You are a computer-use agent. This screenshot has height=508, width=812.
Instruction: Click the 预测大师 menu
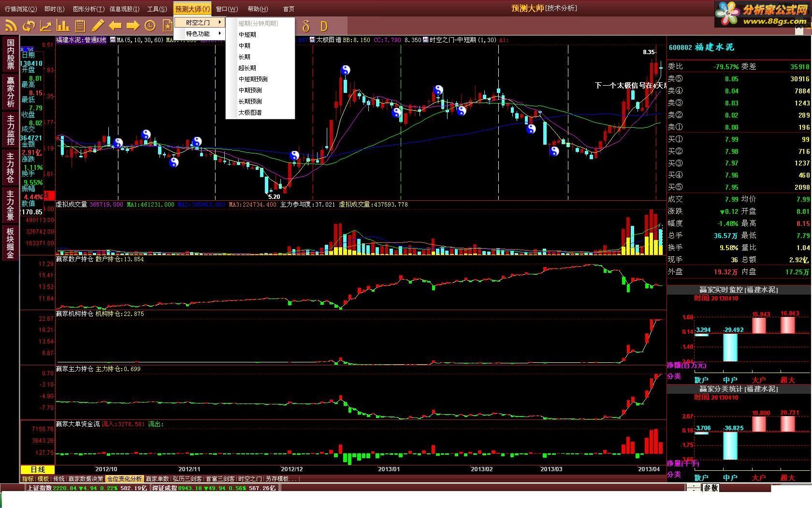tap(192, 9)
